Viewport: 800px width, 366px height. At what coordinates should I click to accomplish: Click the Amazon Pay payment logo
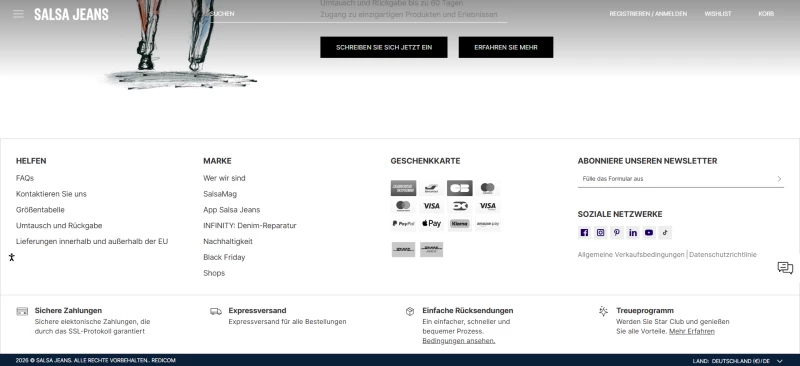tap(488, 224)
